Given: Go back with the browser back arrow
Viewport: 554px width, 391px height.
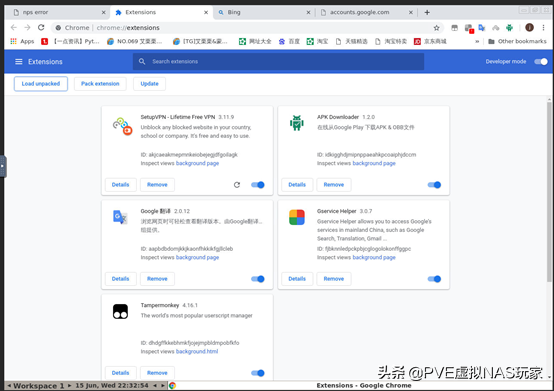Looking at the screenshot, I should [14, 28].
